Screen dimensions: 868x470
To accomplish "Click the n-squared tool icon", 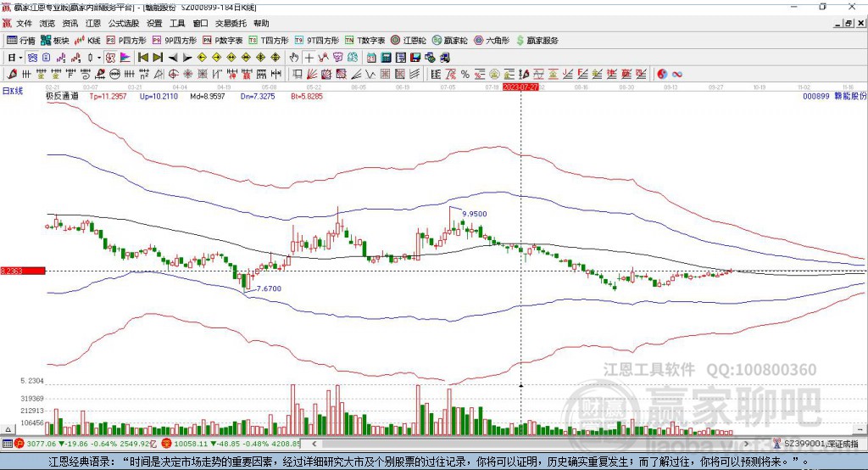I will point(143,74).
